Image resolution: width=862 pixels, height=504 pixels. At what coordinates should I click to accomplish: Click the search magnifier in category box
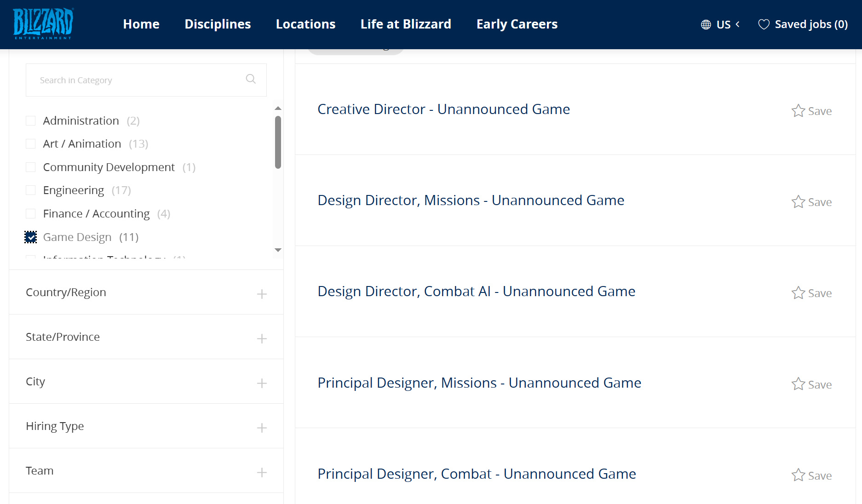251,79
